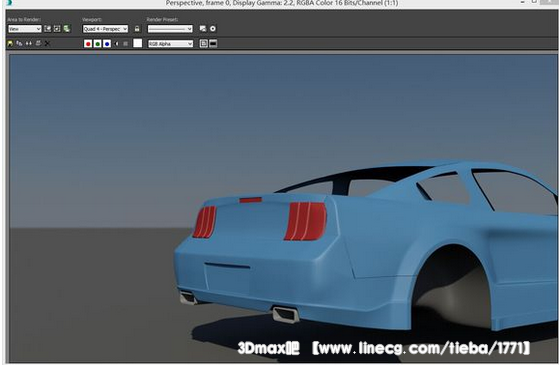Expand the Viewport Quad 4 dropdown
559x365 pixels.
click(x=105, y=29)
